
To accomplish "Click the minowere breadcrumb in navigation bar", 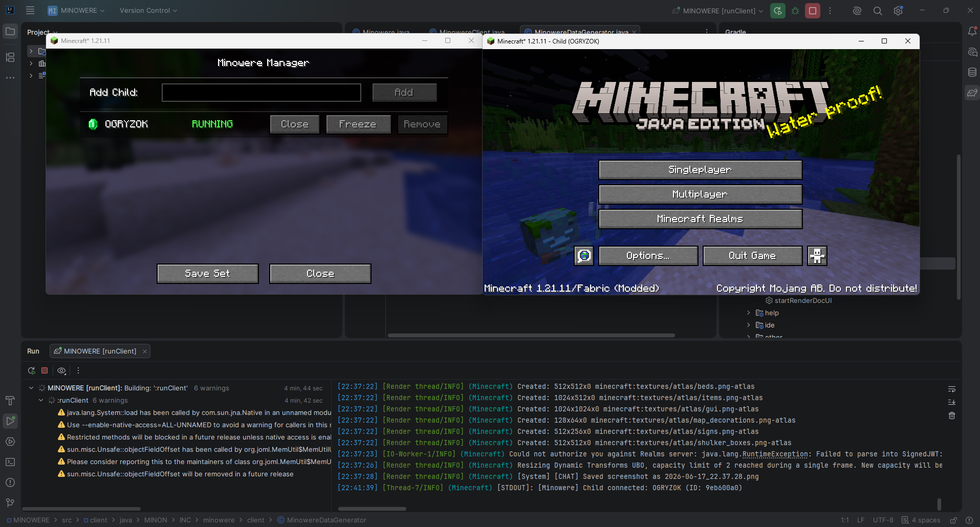I will coord(219,520).
